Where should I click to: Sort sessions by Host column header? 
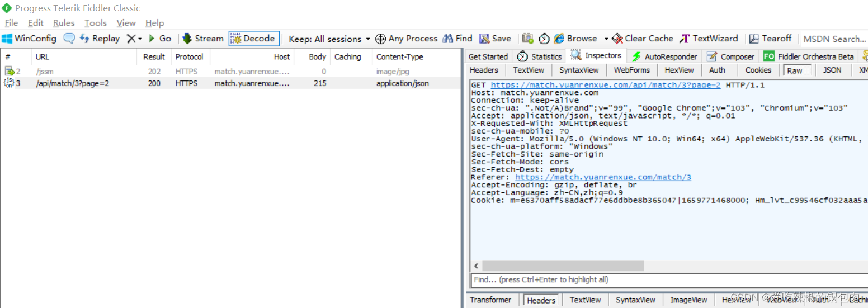(x=252, y=56)
